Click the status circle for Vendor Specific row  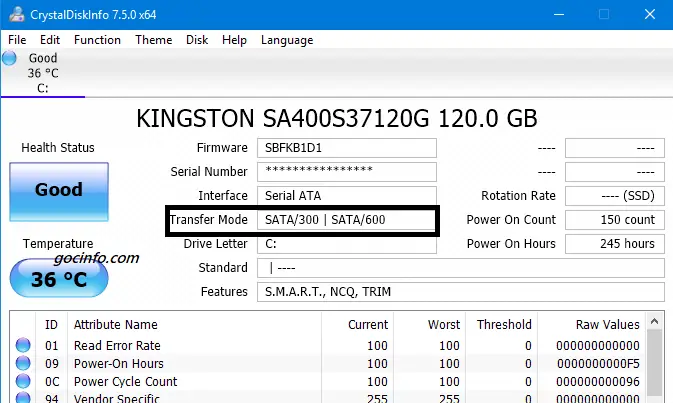pyautogui.click(x=23, y=397)
